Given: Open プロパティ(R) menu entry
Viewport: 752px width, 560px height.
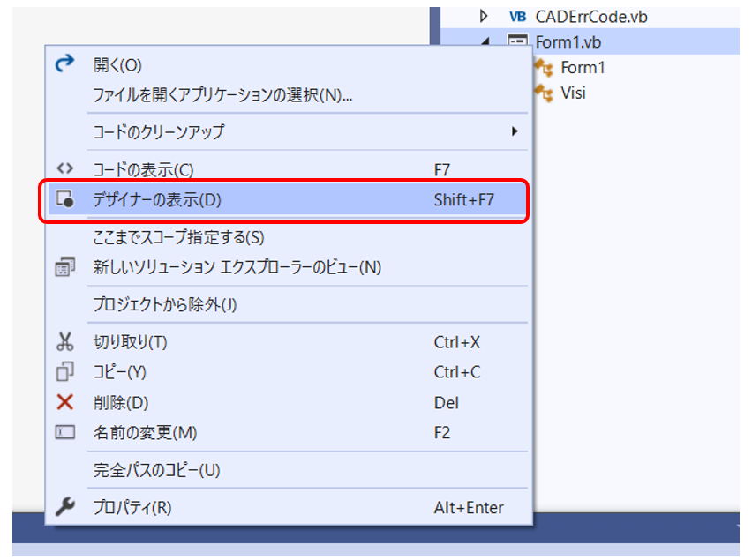Looking at the screenshot, I should tap(289, 507).
